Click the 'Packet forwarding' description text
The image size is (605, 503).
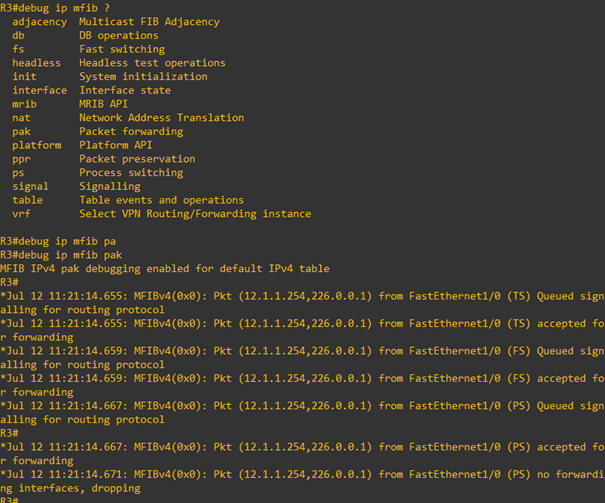[131, 132]
